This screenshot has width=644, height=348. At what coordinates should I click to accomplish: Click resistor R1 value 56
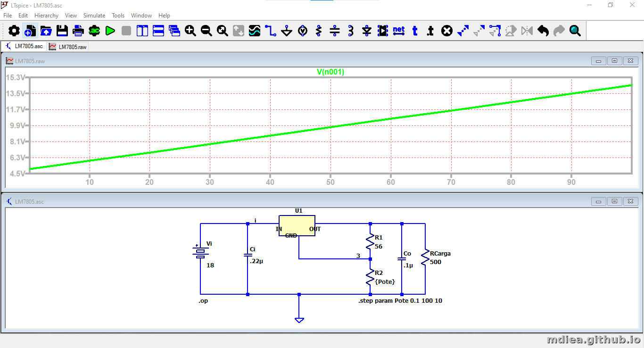pyautogui.click(x=379, y=247)
